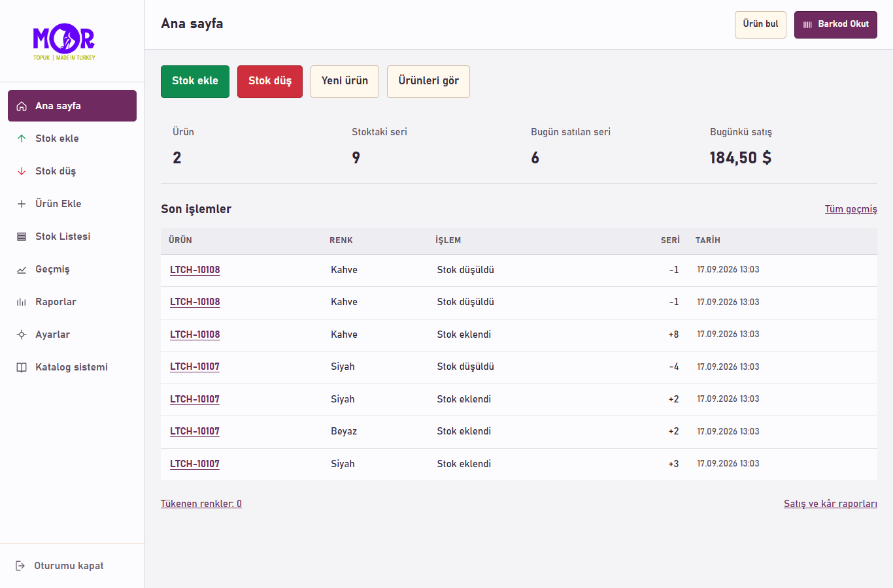Open Katalog sistemi in the sidebar
Screen dimensions: 893x588
(x=72, y=367)
